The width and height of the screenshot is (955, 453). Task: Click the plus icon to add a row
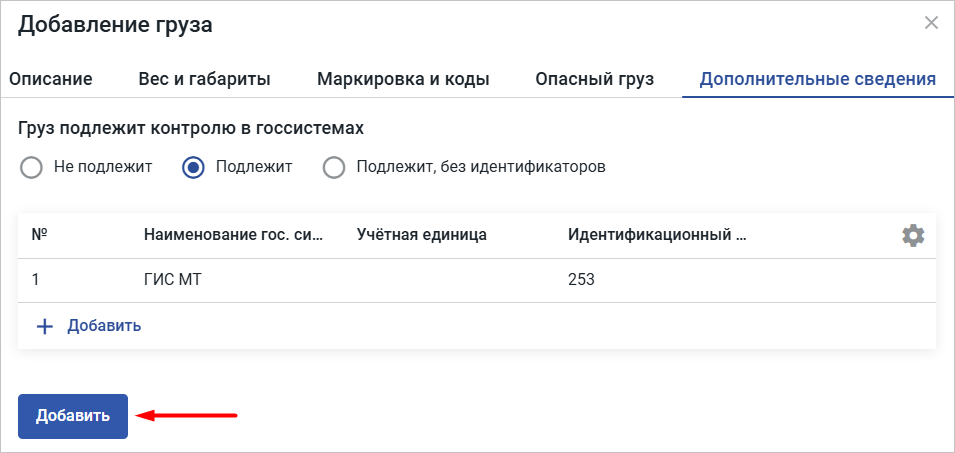point(44,326)
